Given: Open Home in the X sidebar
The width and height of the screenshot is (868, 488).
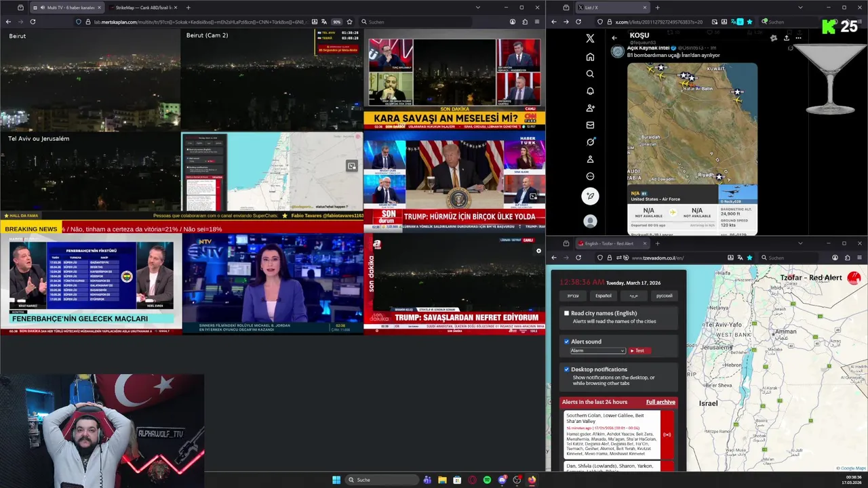Looking at the screenshot, I should coord(590,57).
